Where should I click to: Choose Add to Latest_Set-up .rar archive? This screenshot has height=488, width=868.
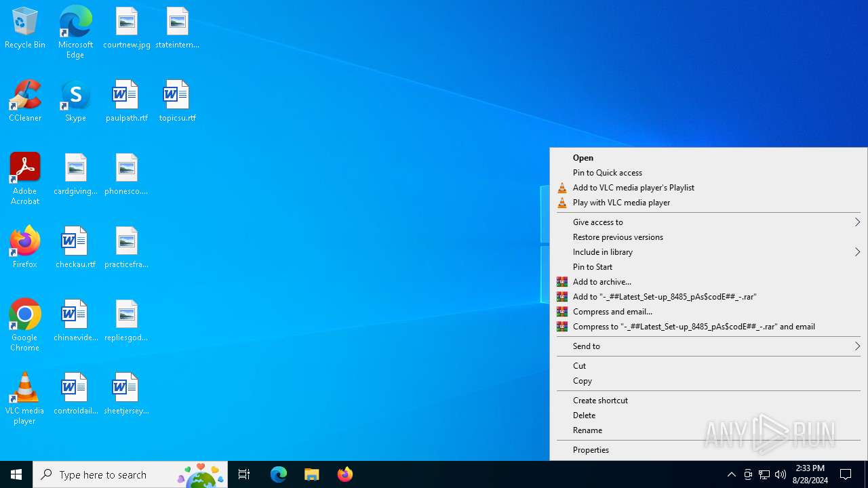[709, 297]
